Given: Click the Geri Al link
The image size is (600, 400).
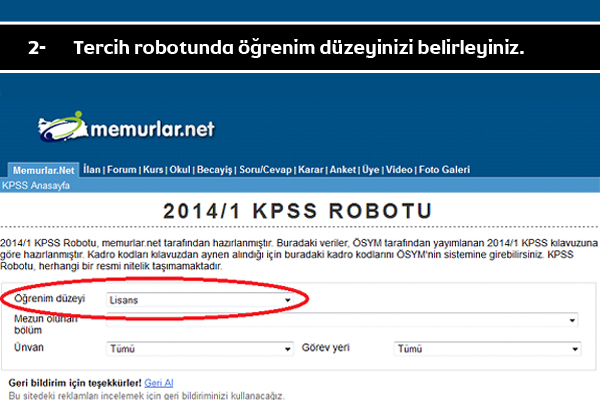Looking at the screenshot, I should pos(159,383).
